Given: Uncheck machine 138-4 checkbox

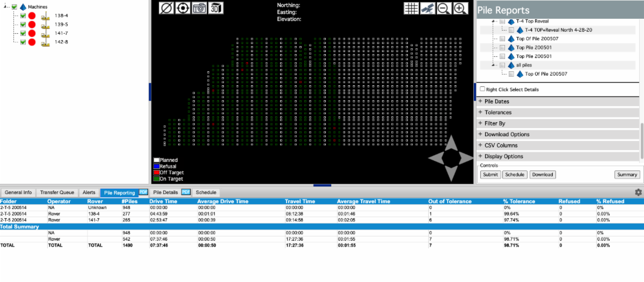Looking at the screenshot, I should (x=23, y=16).
